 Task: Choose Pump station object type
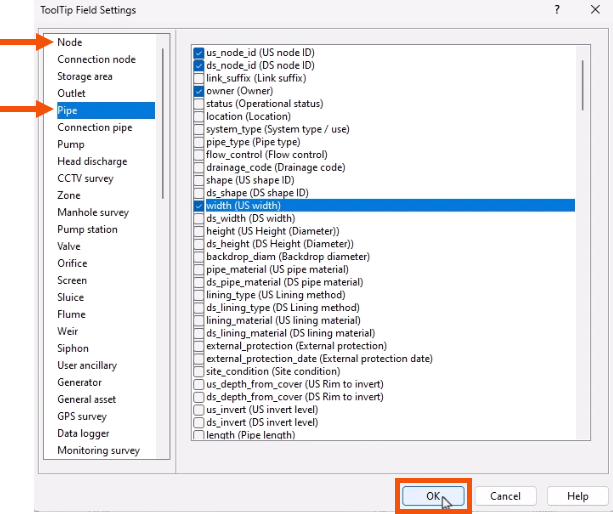[87, 229]
